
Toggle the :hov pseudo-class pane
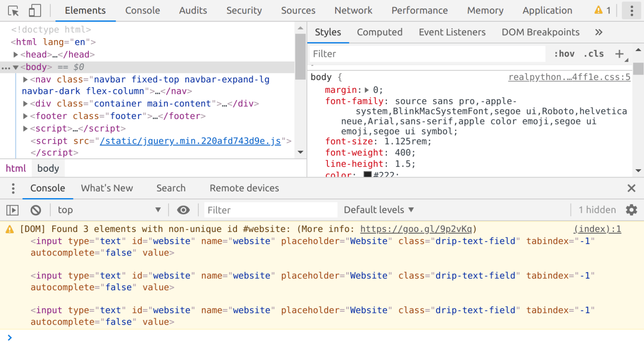pos(564,54)
